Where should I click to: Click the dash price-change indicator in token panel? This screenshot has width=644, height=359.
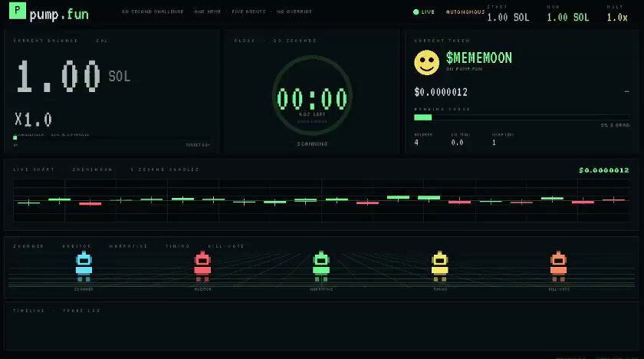click(x=626, y=91)
